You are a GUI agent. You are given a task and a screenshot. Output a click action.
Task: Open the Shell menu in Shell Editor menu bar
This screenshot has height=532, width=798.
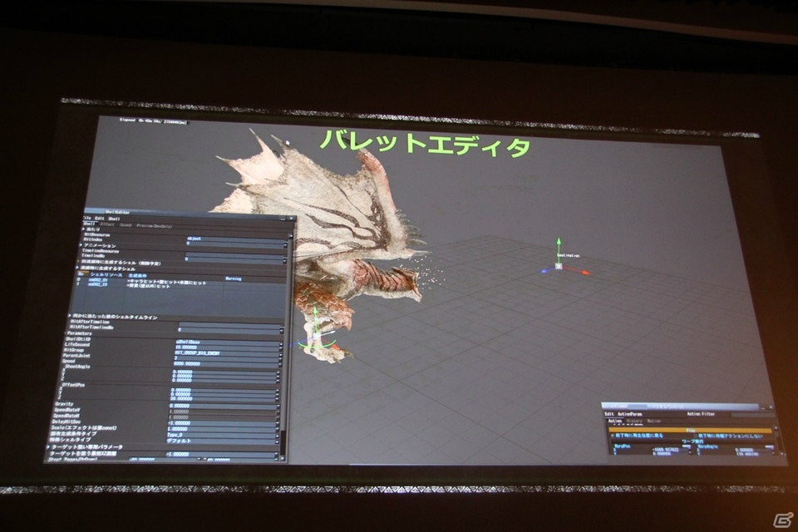(114, 219)
